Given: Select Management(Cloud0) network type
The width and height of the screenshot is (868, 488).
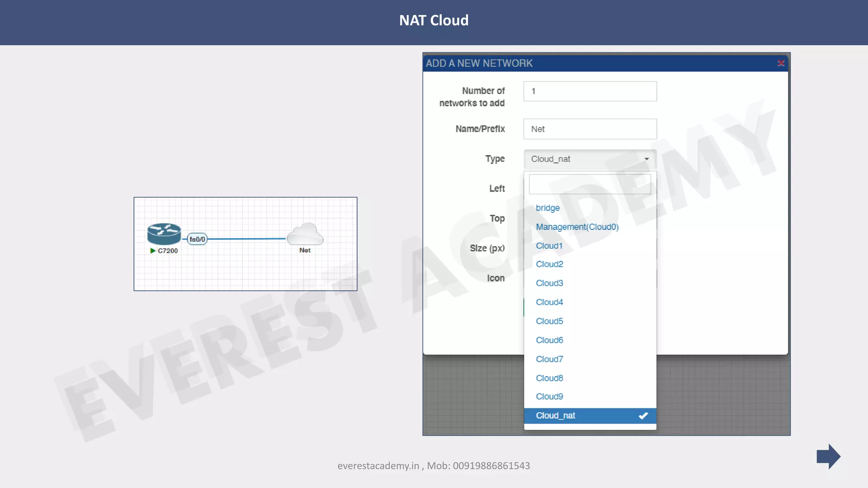Looking at the screenshot, I should 577,227.
